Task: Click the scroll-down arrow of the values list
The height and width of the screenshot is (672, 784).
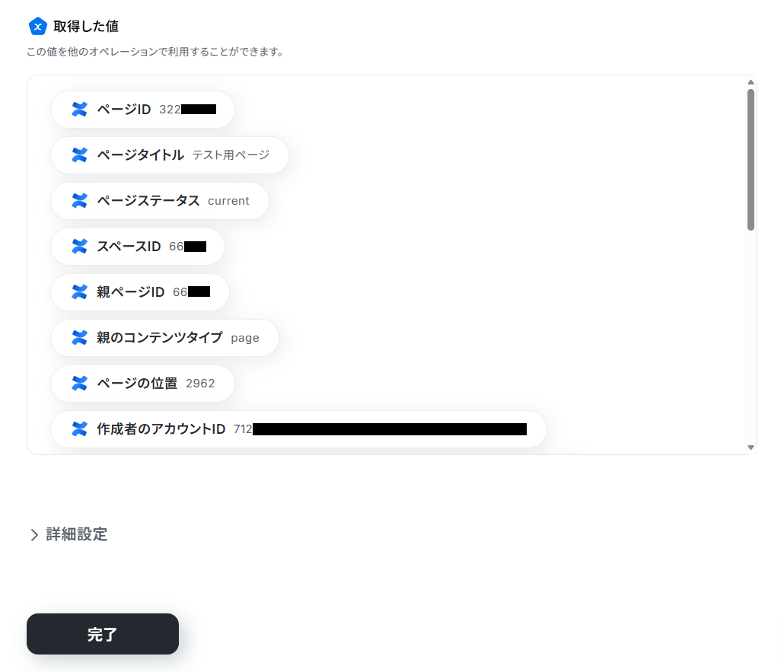Action: 751,447
